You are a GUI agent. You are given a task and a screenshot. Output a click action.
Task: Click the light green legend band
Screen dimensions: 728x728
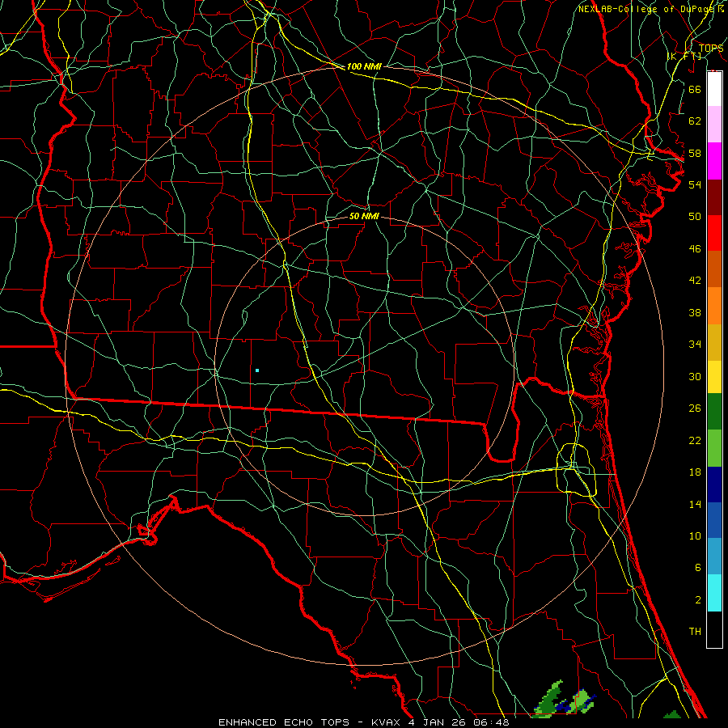[714, 448]
